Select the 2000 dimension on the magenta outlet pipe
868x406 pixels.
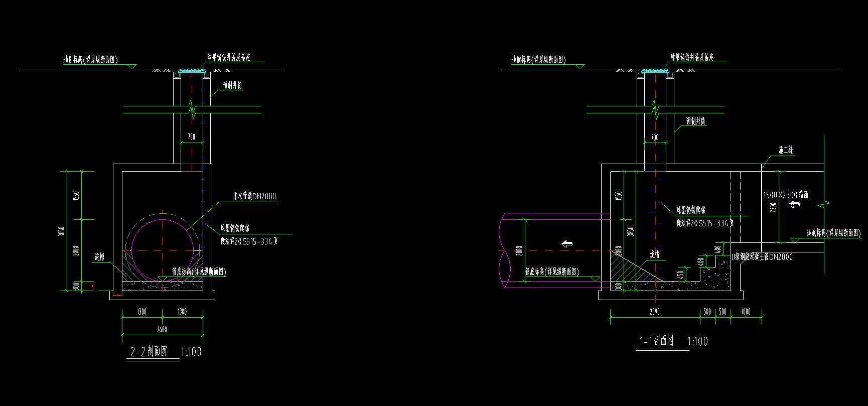[x=520, y=250]
